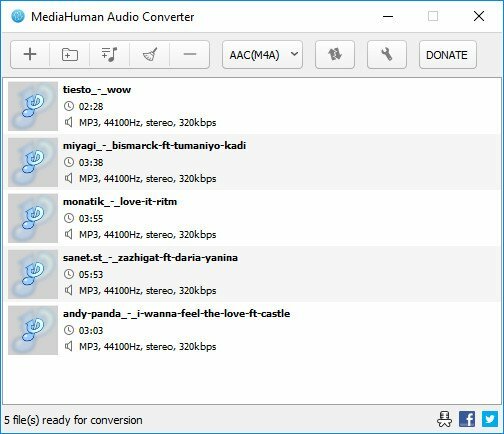The width and height of the screenshot is (504, 434).
Task: Click the 03:03 duration text
Action: 91,331
